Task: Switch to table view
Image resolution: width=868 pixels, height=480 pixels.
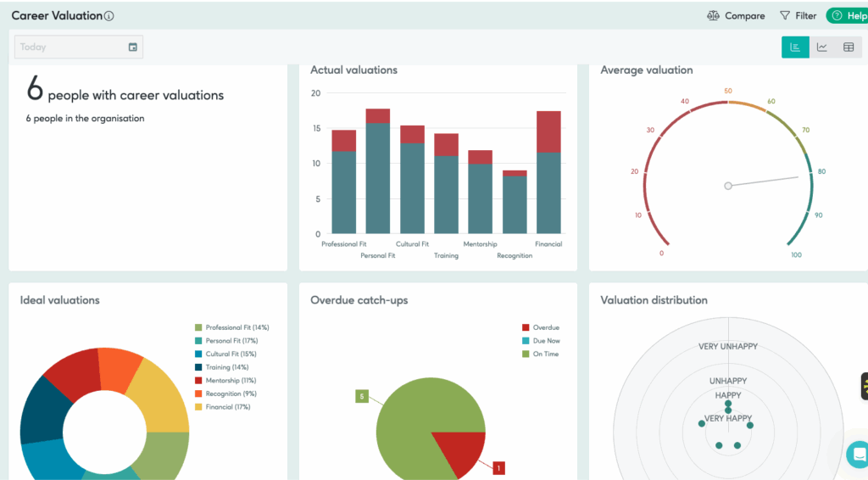Action: (848, 47)
